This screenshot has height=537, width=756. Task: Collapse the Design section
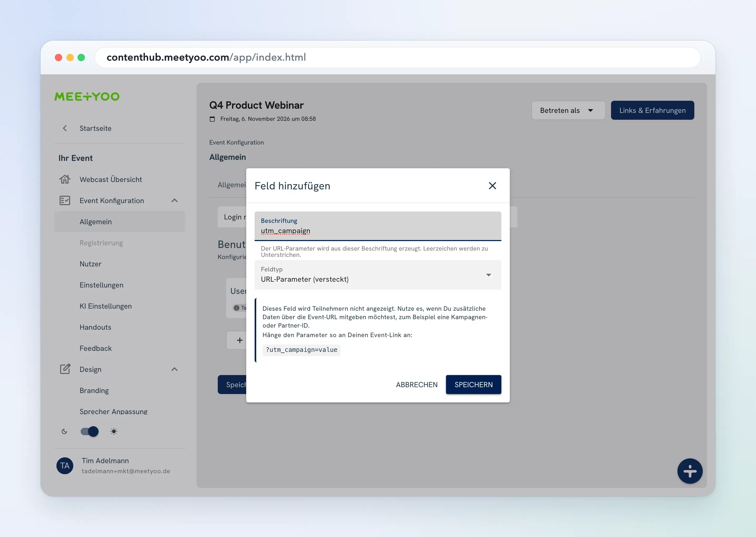pyautogui.click(x=175, y=369)
